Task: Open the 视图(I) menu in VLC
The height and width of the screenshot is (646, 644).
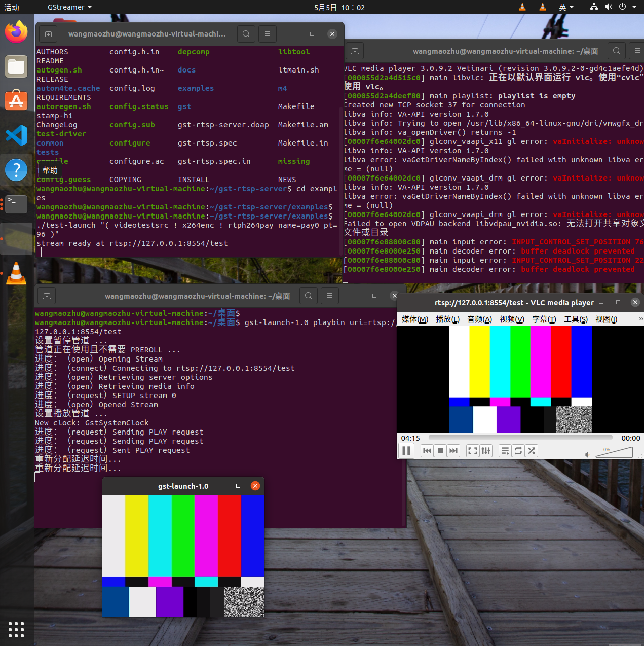Action: point(607,319)
